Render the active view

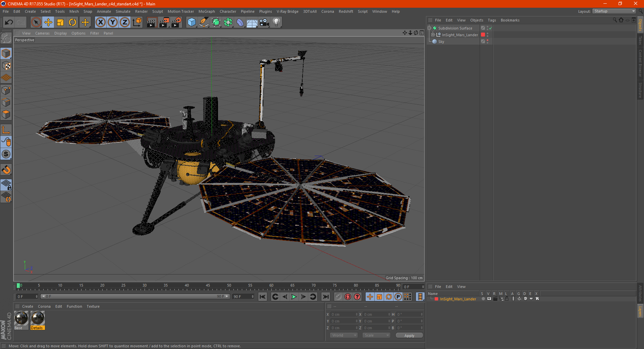click(x=152, y=22)
